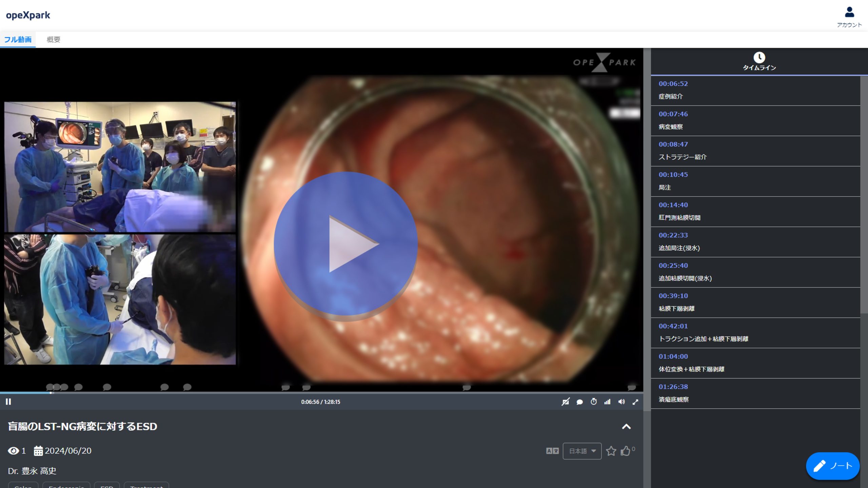Pause the video with the pause icon
This screenshot has height=488, width=868.
click(8, 402)
